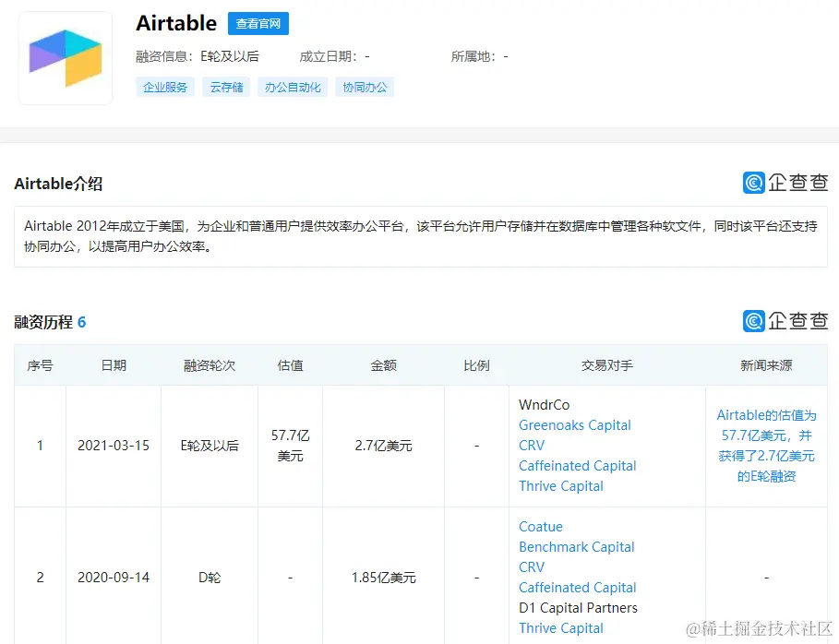This screenshot has width=839, height=644.
Task: Click amount cell 1.85亿美元
Action: [383, 578]
